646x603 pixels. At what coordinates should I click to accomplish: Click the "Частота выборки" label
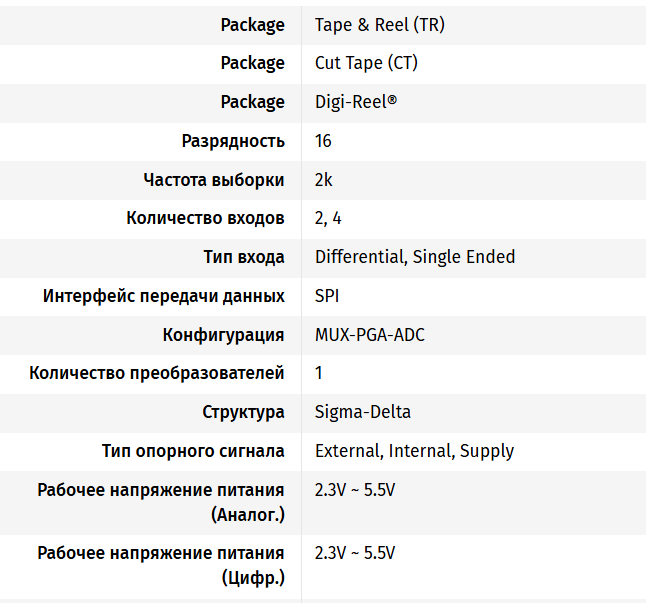(214, 180)
